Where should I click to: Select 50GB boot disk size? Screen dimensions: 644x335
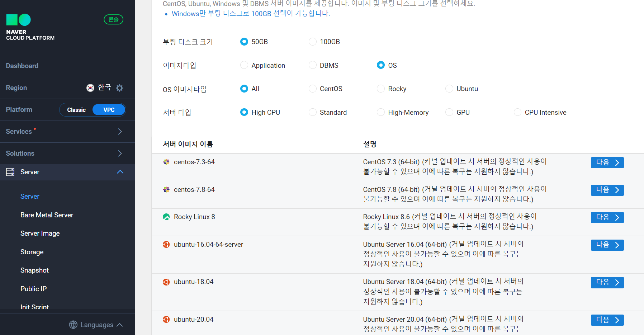click(x=244, y=42)
